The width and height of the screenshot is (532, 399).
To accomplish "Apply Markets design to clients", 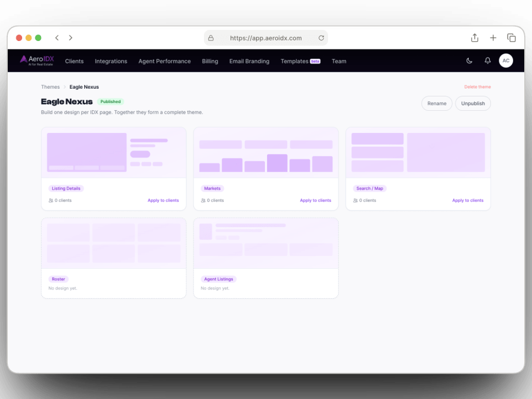I will (315, 201).
